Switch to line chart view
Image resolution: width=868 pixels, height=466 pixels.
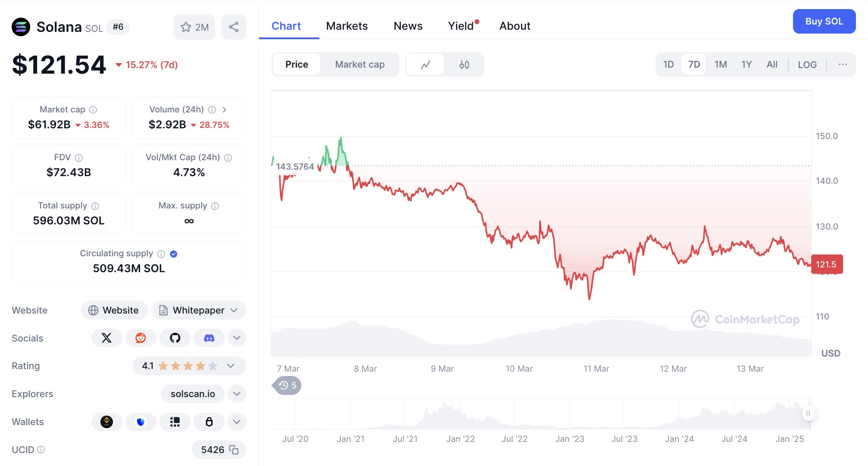(x=425, y=65)
